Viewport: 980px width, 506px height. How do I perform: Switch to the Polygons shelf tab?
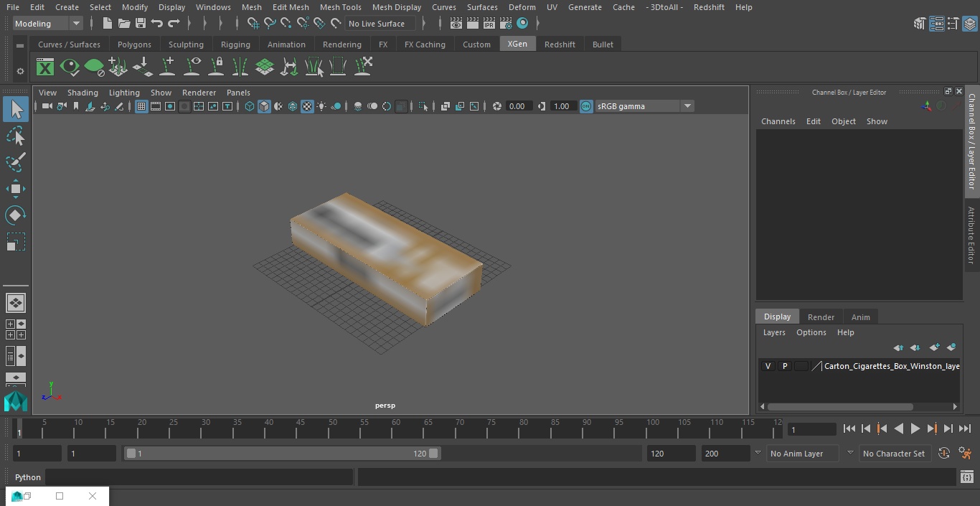coord(134,44)
